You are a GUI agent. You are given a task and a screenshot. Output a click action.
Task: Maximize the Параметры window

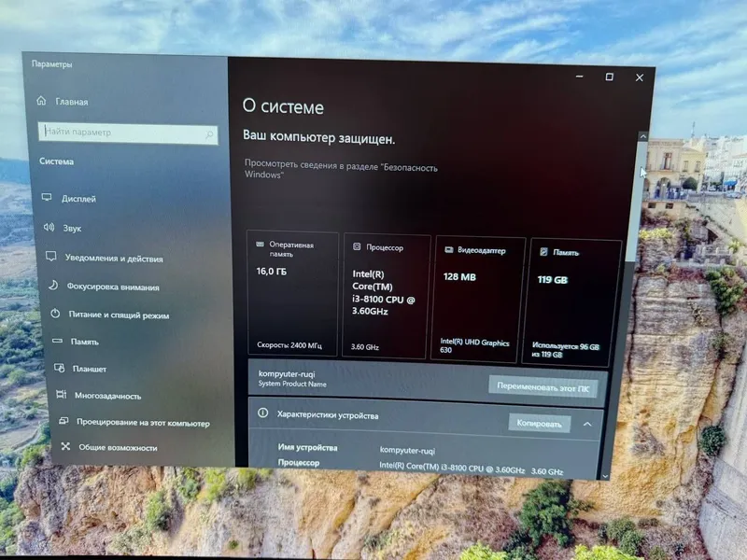click(x=610, y=77)
